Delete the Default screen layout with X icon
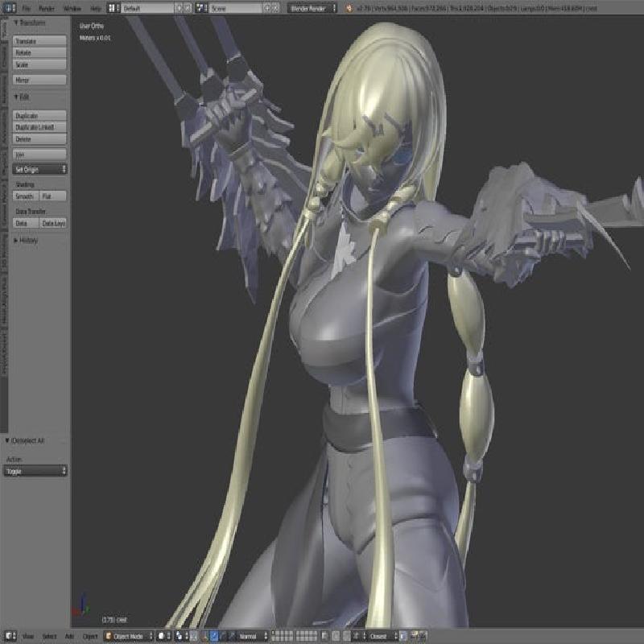 point(188,8)
